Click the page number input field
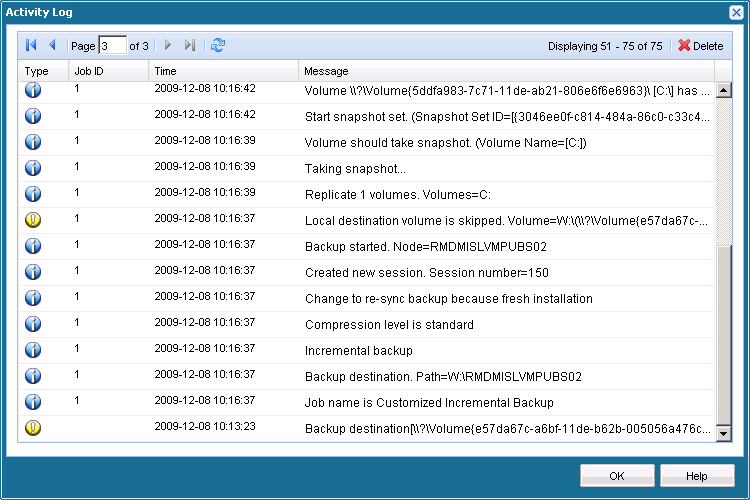 [x=112, y=46]
